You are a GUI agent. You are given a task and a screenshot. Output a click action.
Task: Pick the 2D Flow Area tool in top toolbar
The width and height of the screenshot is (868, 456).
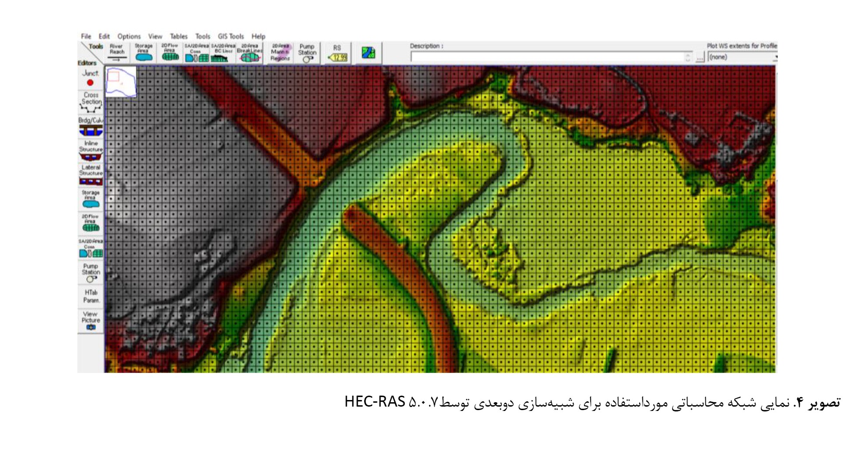[x=170, y=52]
